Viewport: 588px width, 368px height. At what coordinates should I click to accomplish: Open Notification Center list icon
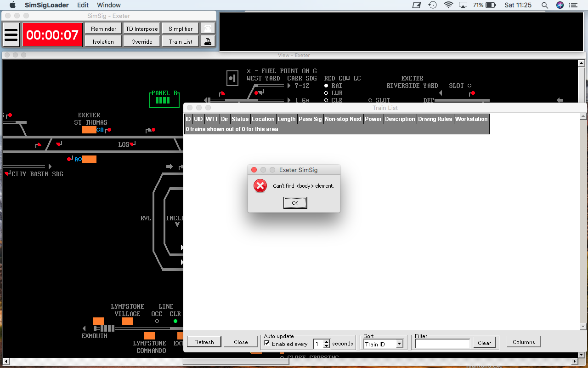(x=574, y=5)
